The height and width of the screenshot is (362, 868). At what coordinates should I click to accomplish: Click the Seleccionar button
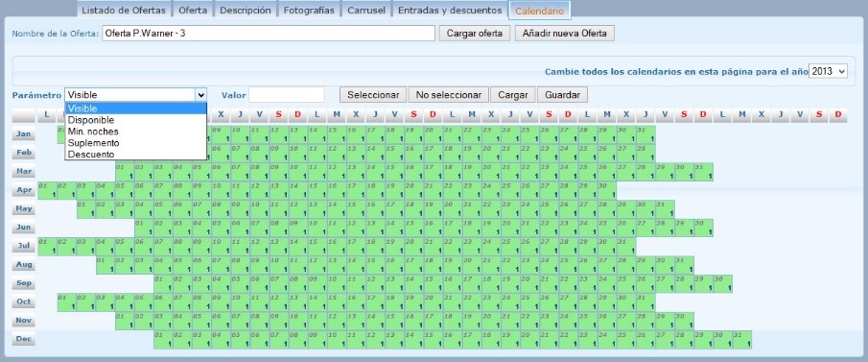pyautogui.click(x=373, y=95)
